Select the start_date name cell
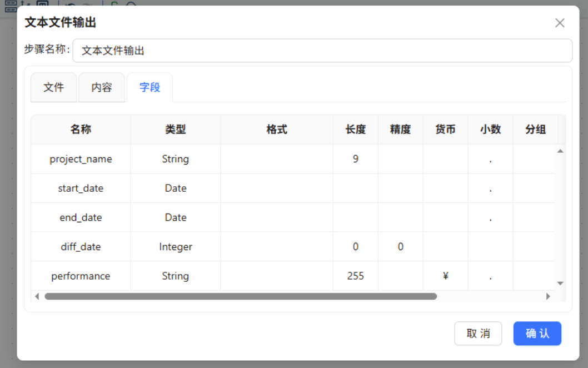Screen dimensions: 588x368 point(81,188)
